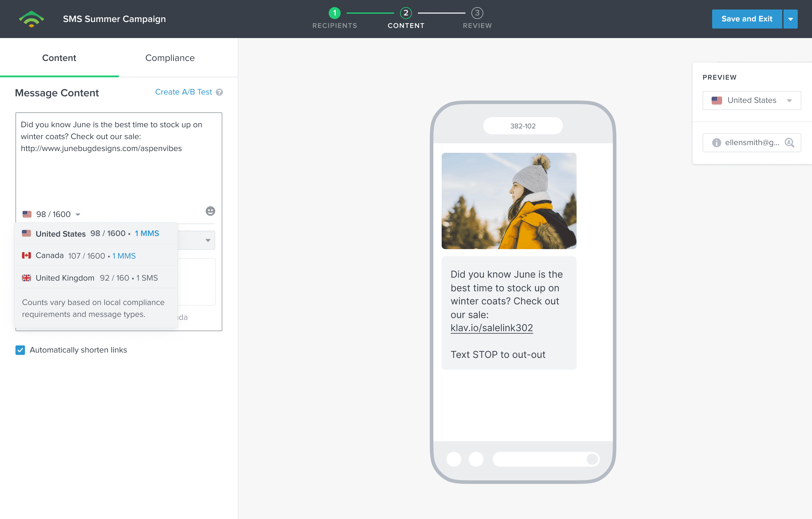812x519 pixels.
Task: Click the SMS Summer Campaign title
Action: (114, 19)
